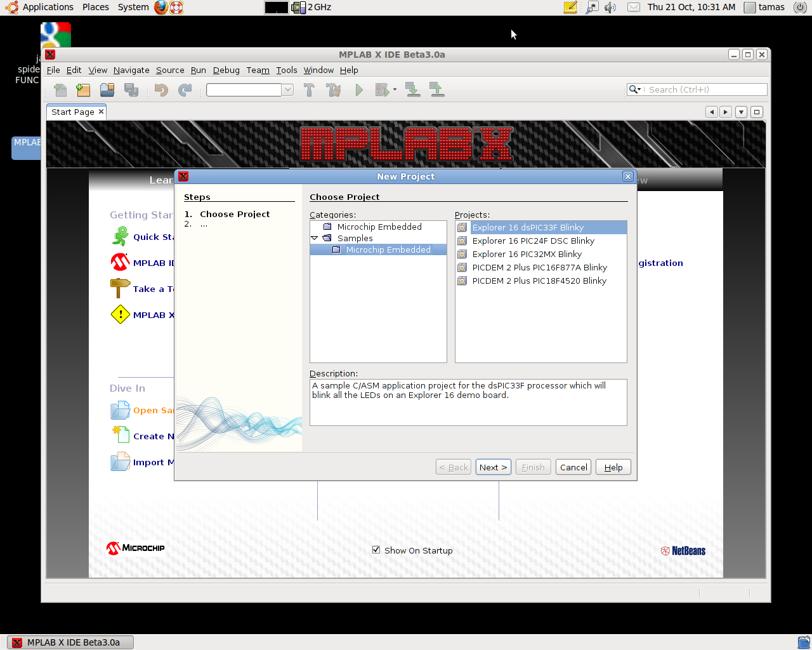
Task: Click the Microchip logo at the bottom
Action: point(136,548)
